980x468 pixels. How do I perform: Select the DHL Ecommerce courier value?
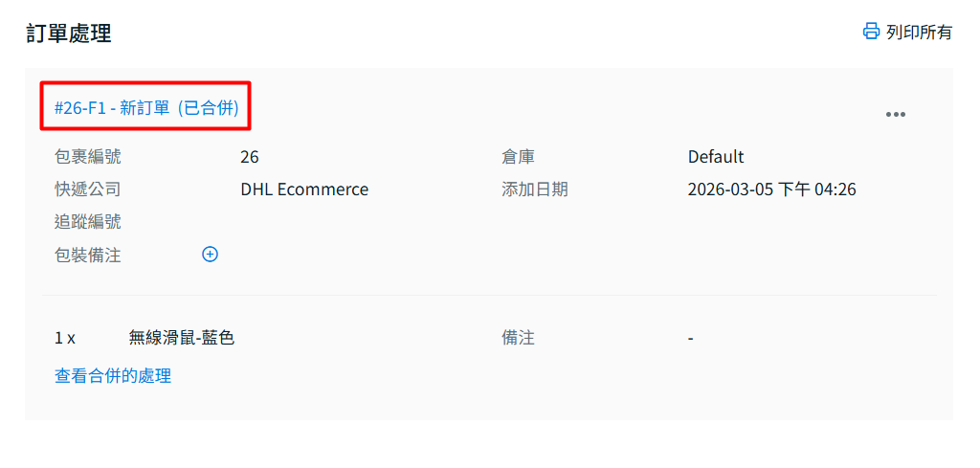click(x=304, y=189)
